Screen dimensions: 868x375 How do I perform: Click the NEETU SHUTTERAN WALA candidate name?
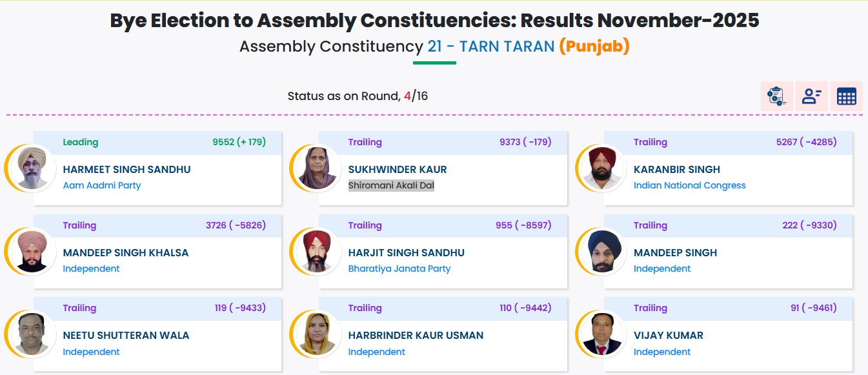pos(126,336)
